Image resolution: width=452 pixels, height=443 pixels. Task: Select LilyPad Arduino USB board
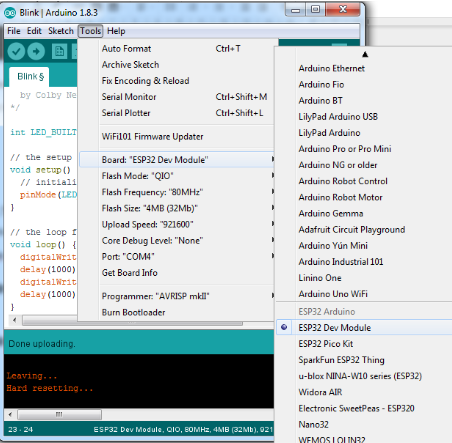point(364,117)
